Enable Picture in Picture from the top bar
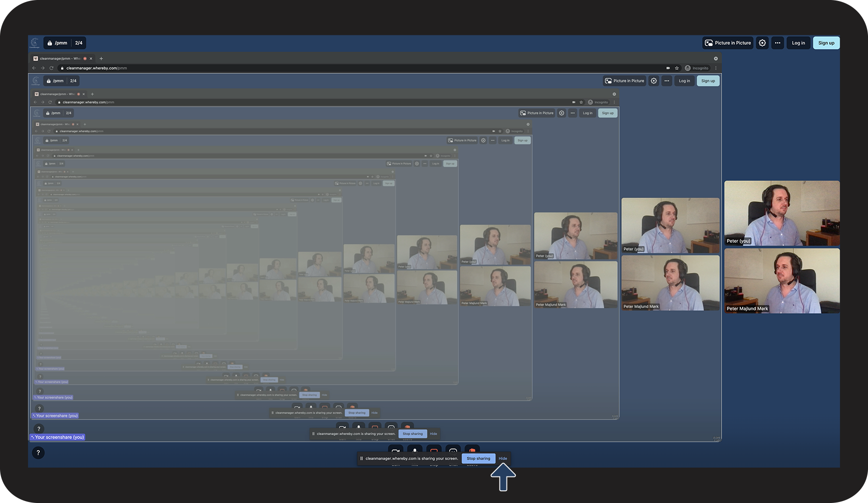 click(728, 43)
